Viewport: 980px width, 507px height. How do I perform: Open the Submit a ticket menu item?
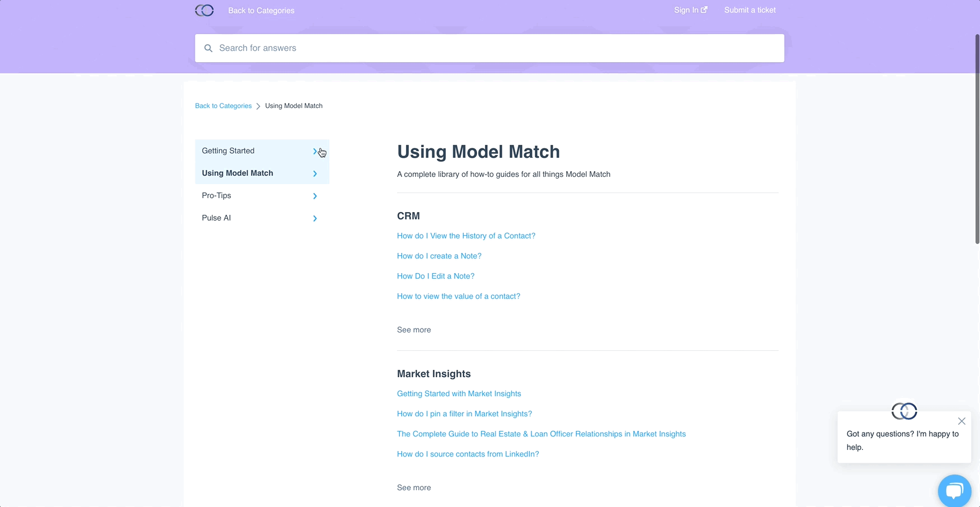(749, 10)
